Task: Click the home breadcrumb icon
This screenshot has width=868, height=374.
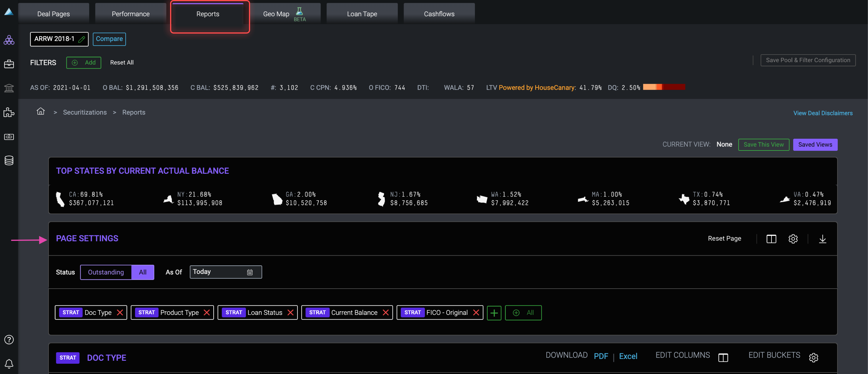Action: coord(40,111)
